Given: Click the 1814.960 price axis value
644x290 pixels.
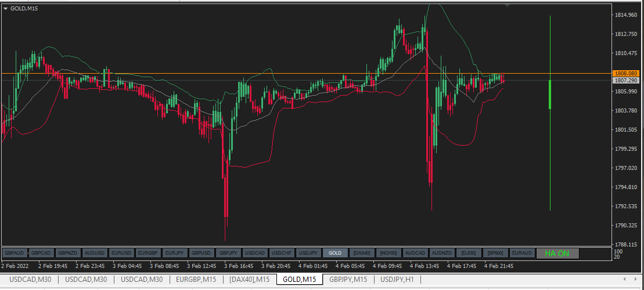Looking at the screenshot, I should [625, 15].
